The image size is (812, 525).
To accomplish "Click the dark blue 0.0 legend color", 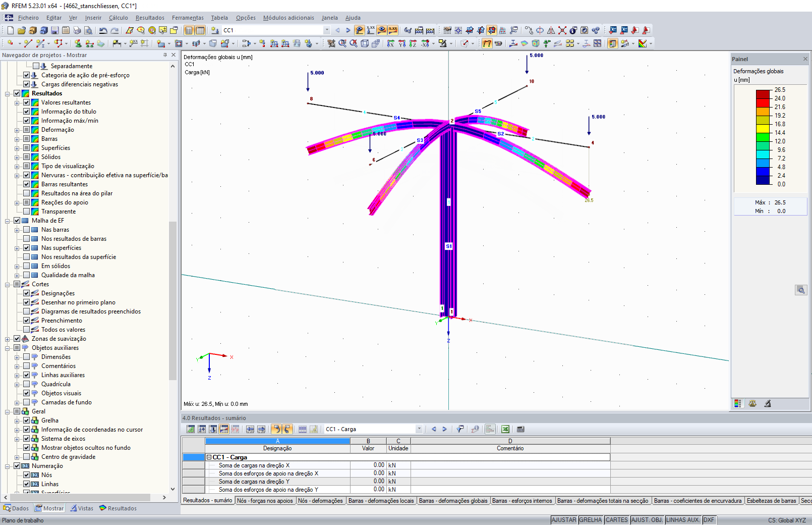I will [x=763, y=180].
